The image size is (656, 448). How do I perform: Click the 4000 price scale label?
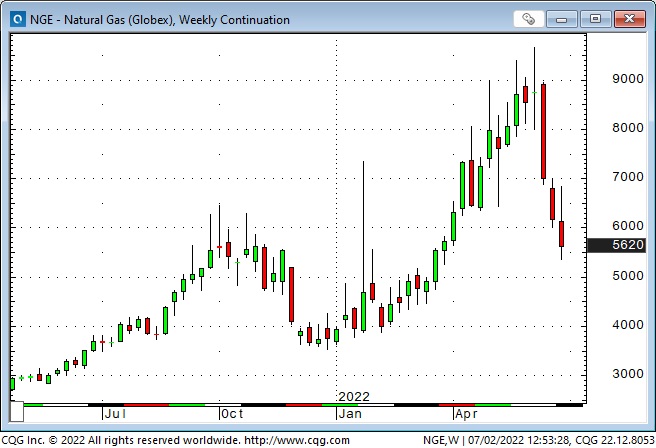coord(628,325)
